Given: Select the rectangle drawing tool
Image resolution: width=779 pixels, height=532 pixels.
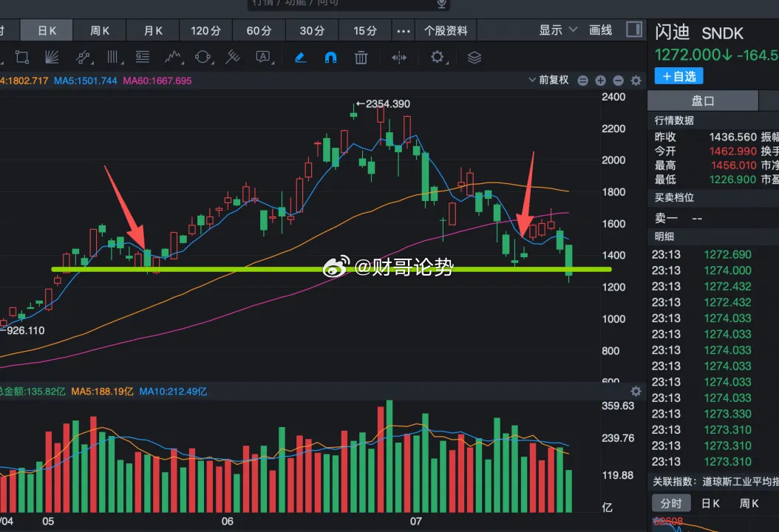Looking at the screenshot, I should click(22, 57).
